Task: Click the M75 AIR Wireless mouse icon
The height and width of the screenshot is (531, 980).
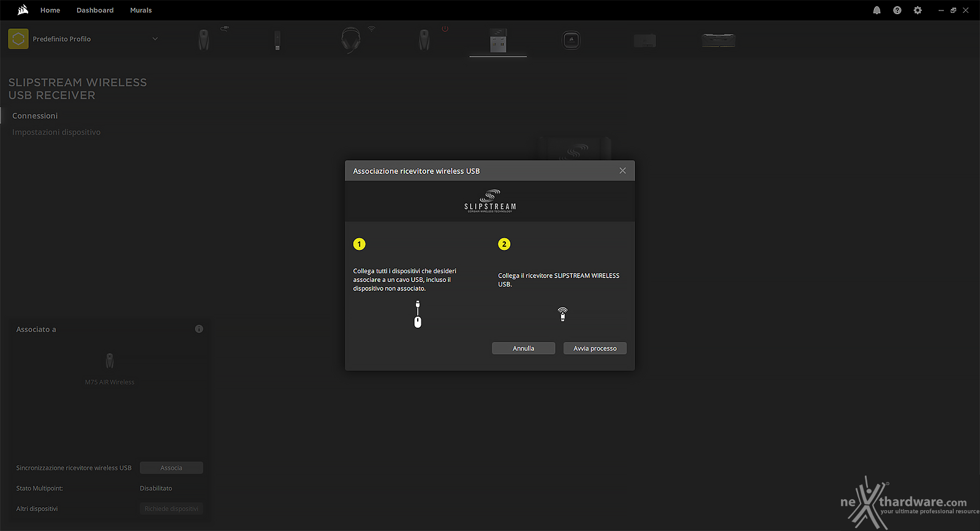Action: 110,361
